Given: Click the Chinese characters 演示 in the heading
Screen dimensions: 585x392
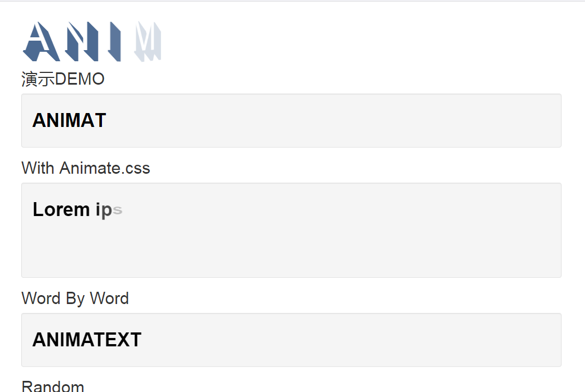Looking at the screenshot, I should tap(38, 79).
